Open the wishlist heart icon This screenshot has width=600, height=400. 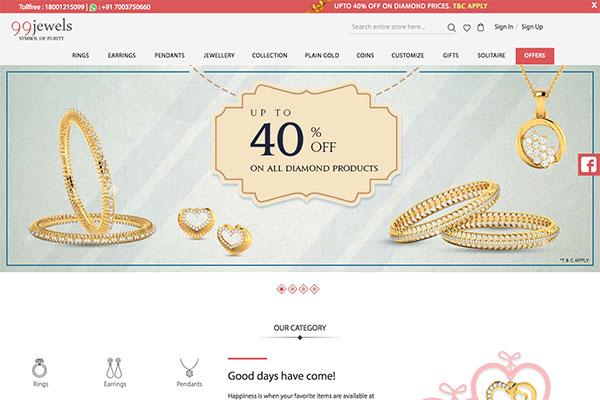[467, 28]
